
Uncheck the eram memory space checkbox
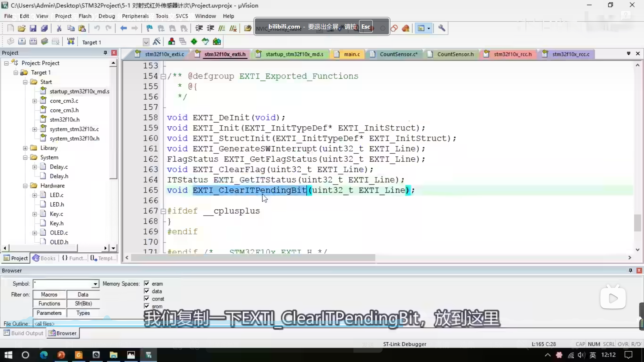point(147,283)
